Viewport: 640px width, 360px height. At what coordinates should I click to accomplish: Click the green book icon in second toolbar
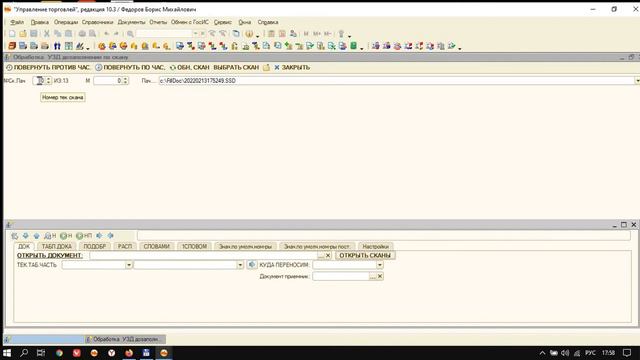click(x=353, y=46)
